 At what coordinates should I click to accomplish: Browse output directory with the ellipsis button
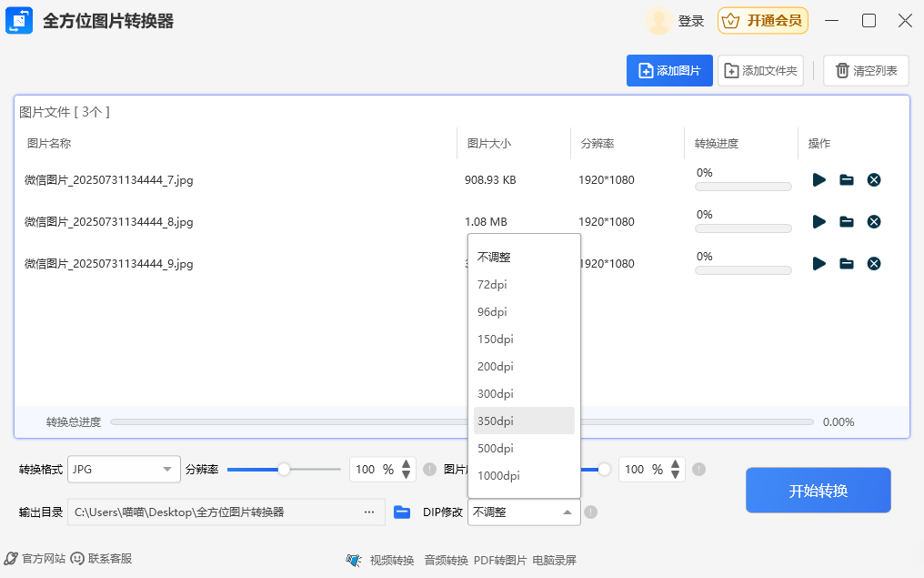point(369,512)
